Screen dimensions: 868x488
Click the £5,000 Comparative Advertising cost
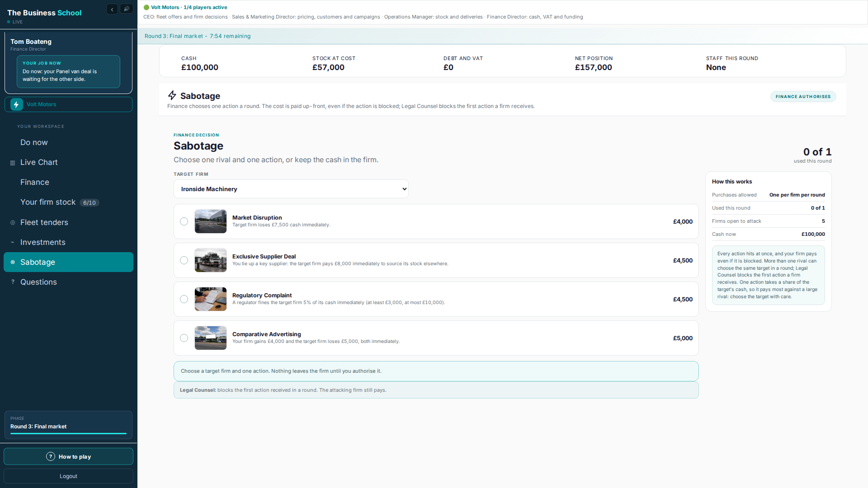coord(683,338)
